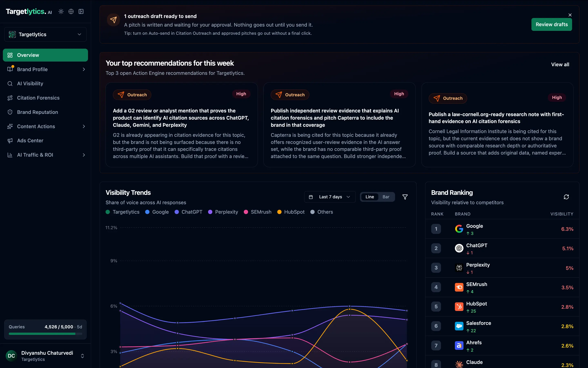This screenshot has height=368, width=588.
Task: Click the Ads Center megaphone icon
Action: click(10, 140)
